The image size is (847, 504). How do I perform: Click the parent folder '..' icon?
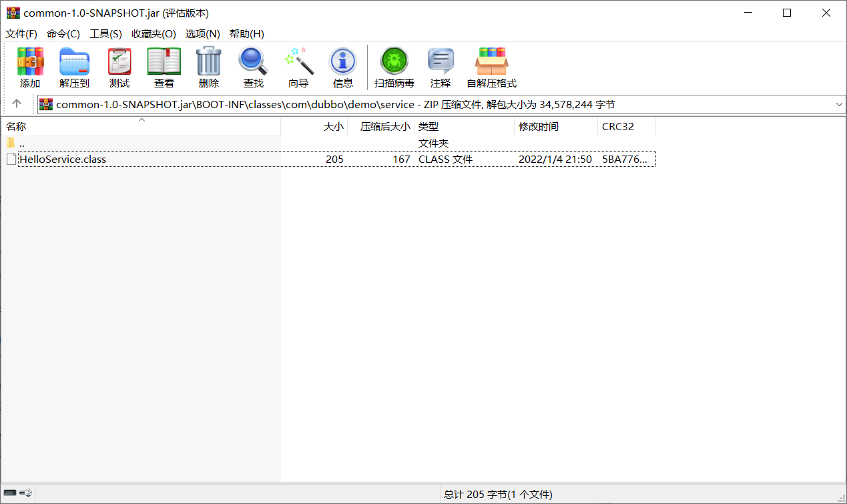pyautogui.click(x=11, y=143)
